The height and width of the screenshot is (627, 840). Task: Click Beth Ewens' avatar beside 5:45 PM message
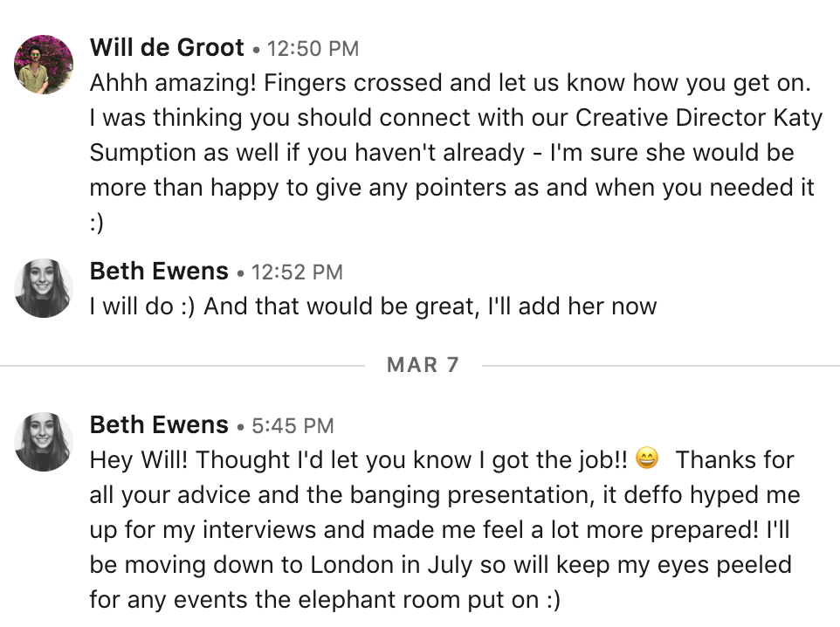tap(44, 442)
